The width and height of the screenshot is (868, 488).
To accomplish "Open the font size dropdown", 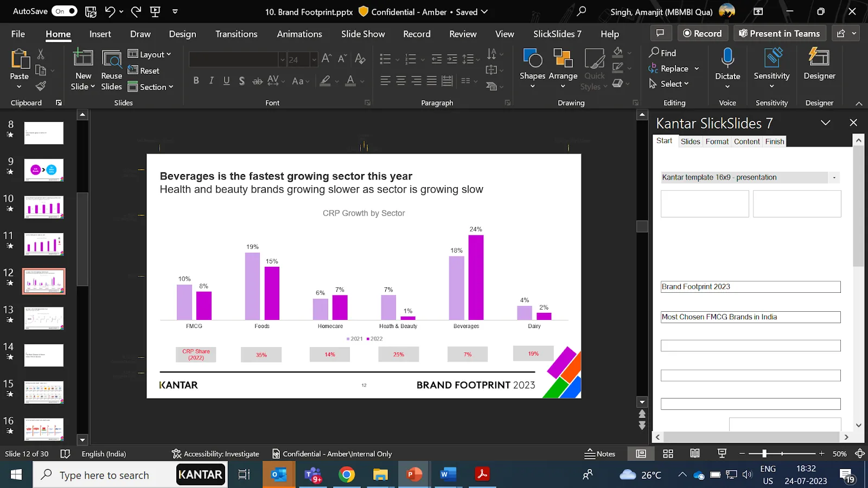I will click(314, 60).
